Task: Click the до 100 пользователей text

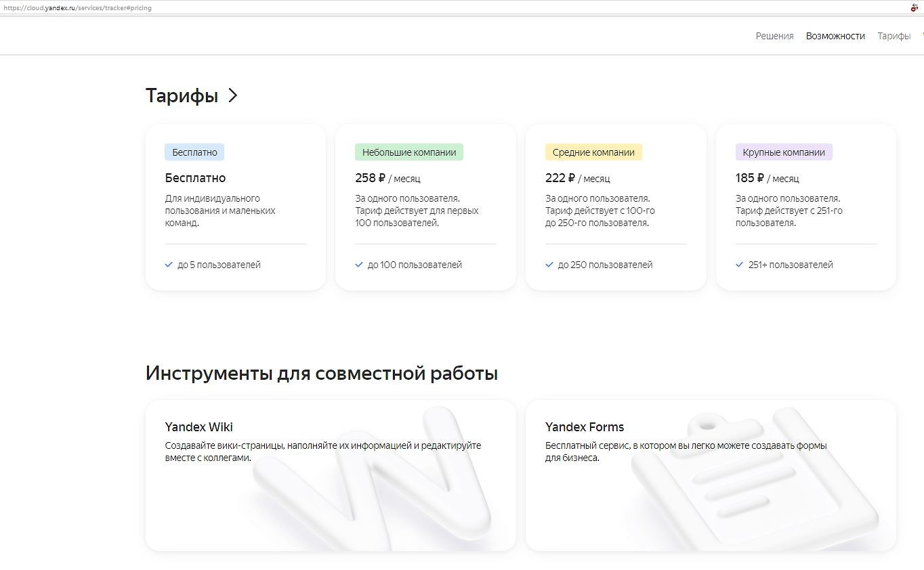Action: (x=415, y=265)
